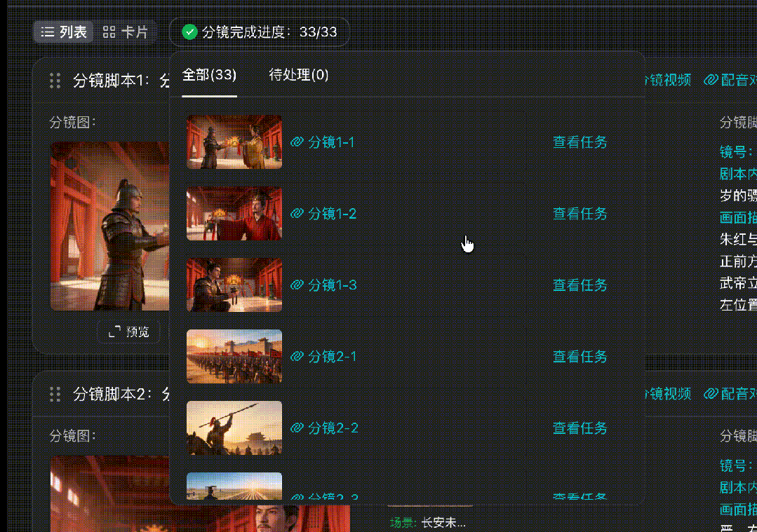Click the 分镜脚本1 storyboard image
757x532 pixels.
click(x=110, y=226)
